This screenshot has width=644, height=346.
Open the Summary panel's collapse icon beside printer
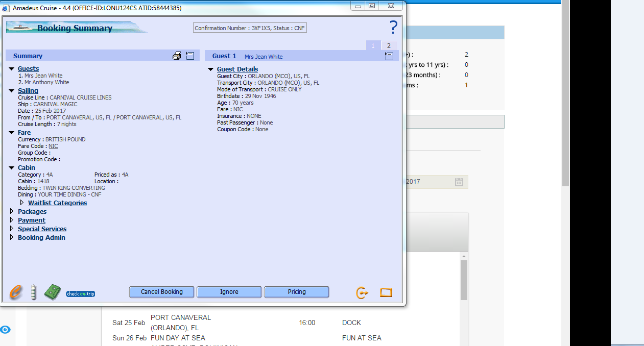coord(190,56)
